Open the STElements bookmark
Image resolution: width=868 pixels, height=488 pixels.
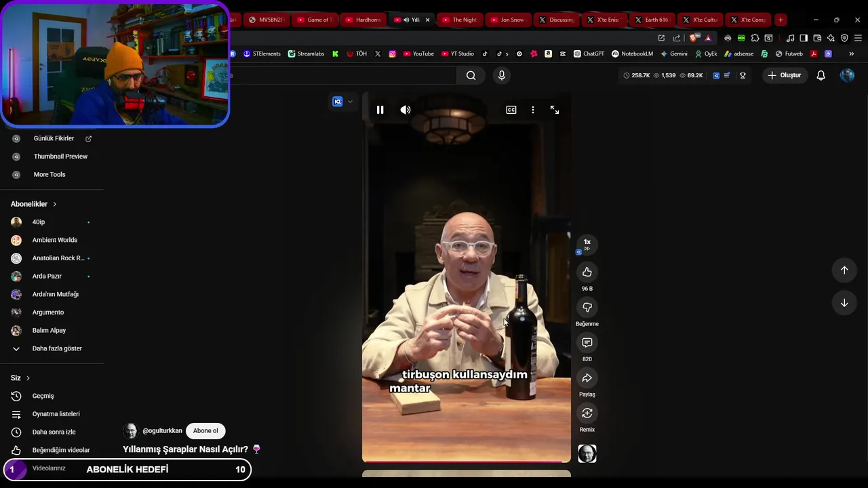click(262, 54)
